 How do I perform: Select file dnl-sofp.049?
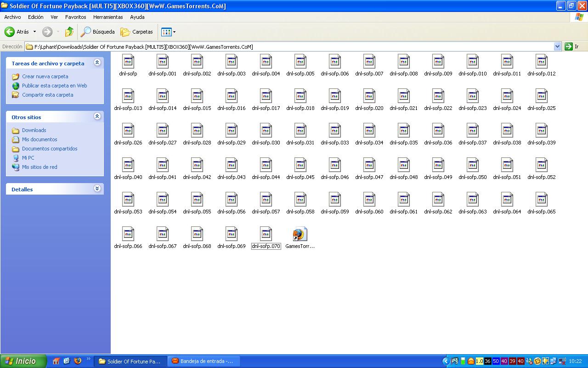click(438, 169)
